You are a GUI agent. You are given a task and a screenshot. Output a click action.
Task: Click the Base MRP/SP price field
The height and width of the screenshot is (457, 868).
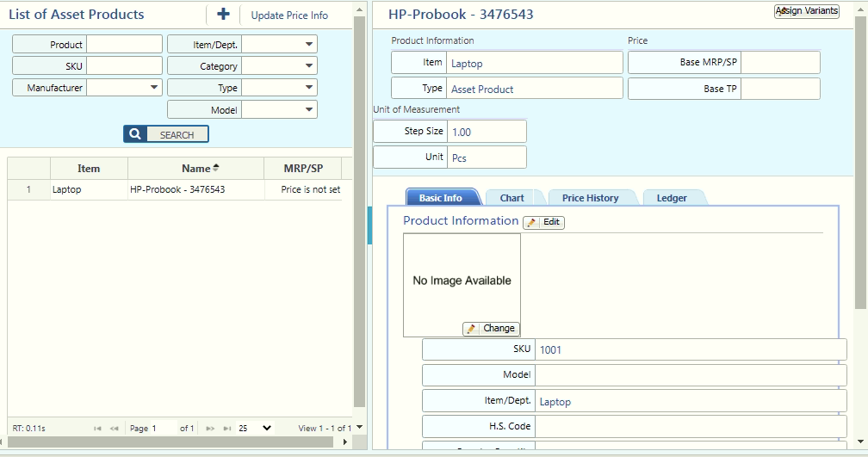[780, 63]
